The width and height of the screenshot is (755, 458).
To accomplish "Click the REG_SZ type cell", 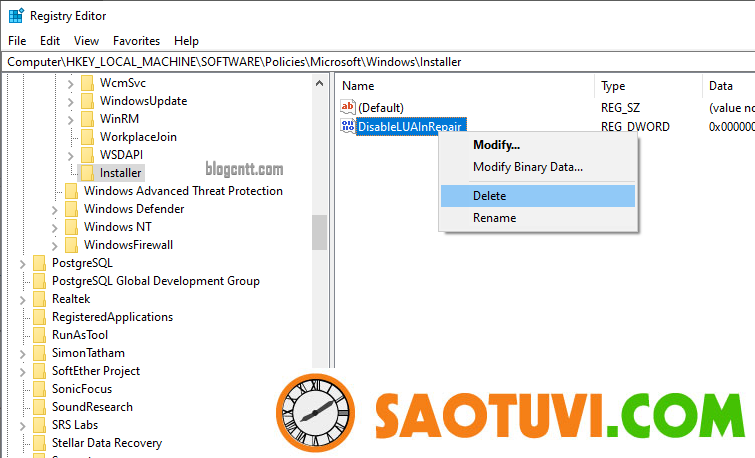I will click(x=620, y=108).
